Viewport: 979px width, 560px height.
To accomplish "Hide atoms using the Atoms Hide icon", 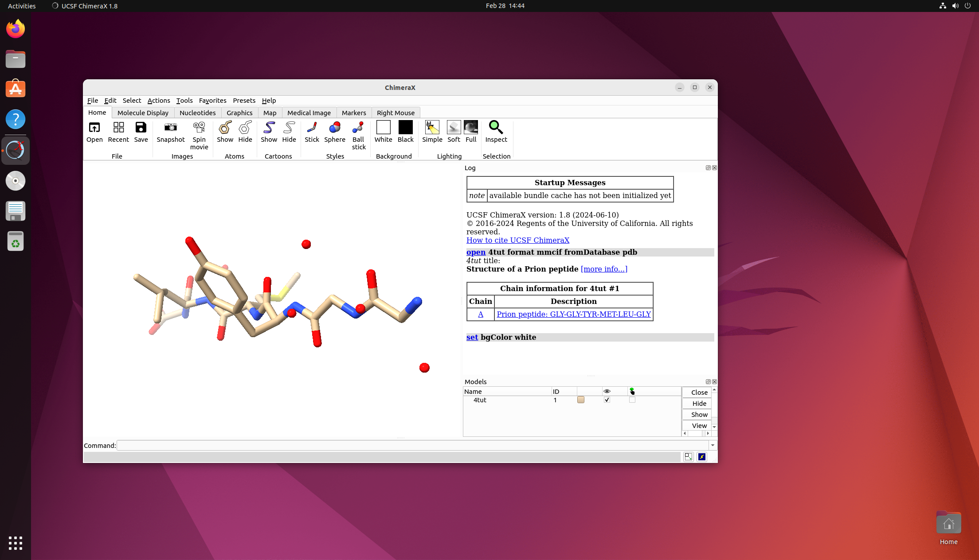I will tap(245, 128).
